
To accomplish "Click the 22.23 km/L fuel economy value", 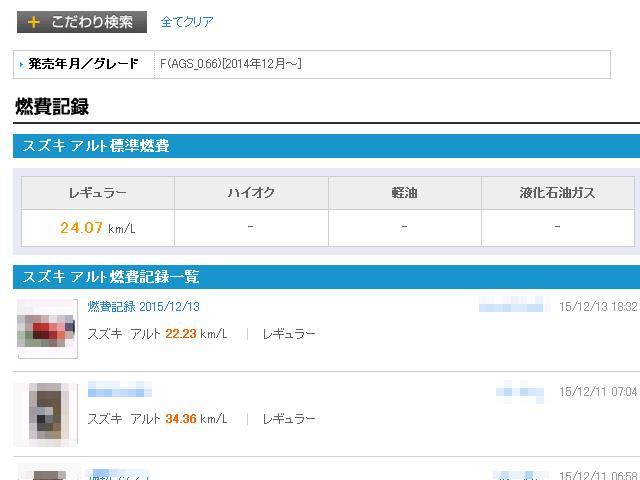I will click(x=196, y=334).
